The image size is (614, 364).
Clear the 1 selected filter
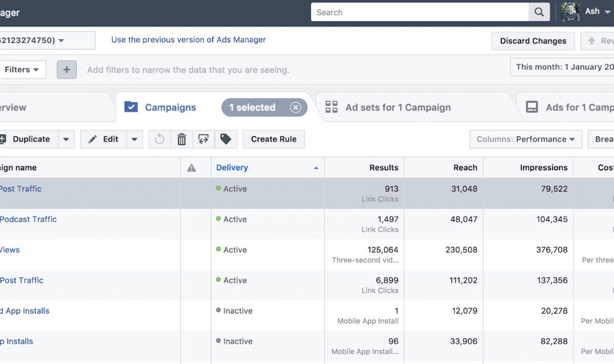295,107
